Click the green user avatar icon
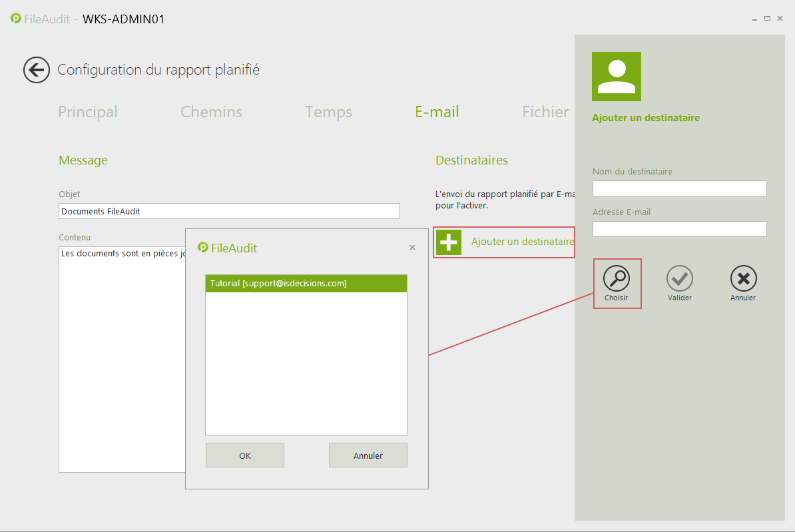795x532 pixels. pos(617,77)
